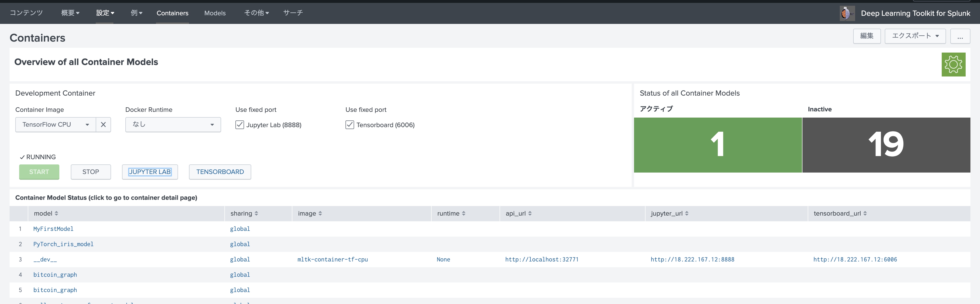980x304 pixels.
Task: Expand the Docker Runtime dropdown
Action: 173,125
